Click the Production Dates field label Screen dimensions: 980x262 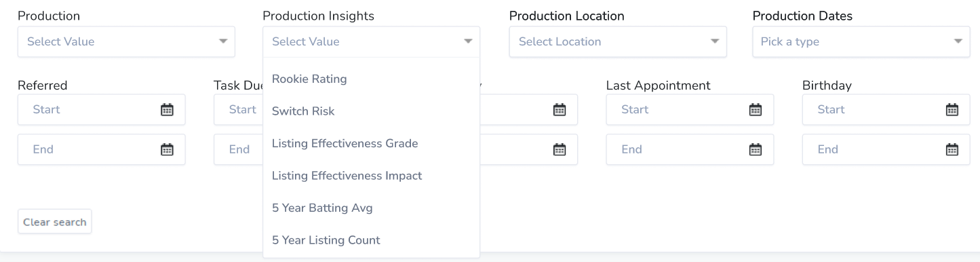[x=803, y=16]
